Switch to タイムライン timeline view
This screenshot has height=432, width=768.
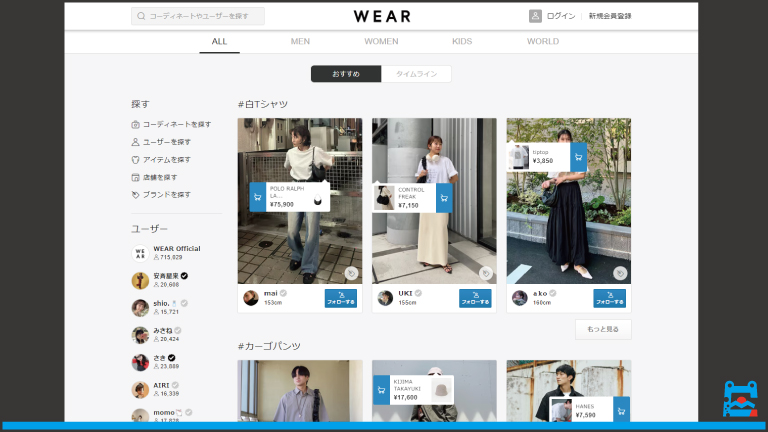click(x=416, y=74)
